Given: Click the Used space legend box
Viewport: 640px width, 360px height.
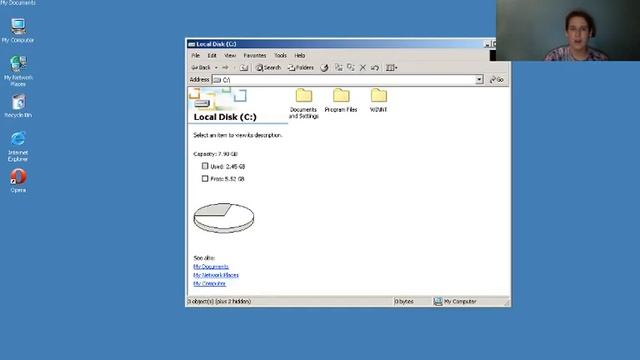Looking at the screenshot, I should [x=205, y=166].
